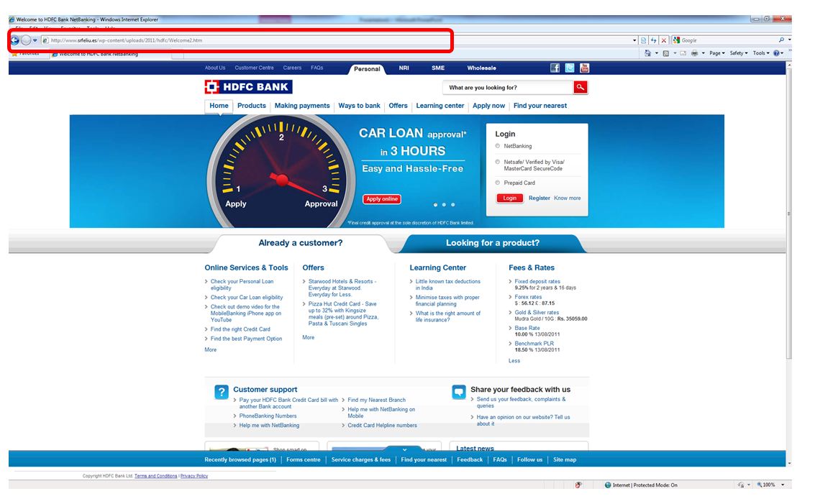Click the Know more link
The height and width of the screenshot is (504, 815).
[567, 198]
